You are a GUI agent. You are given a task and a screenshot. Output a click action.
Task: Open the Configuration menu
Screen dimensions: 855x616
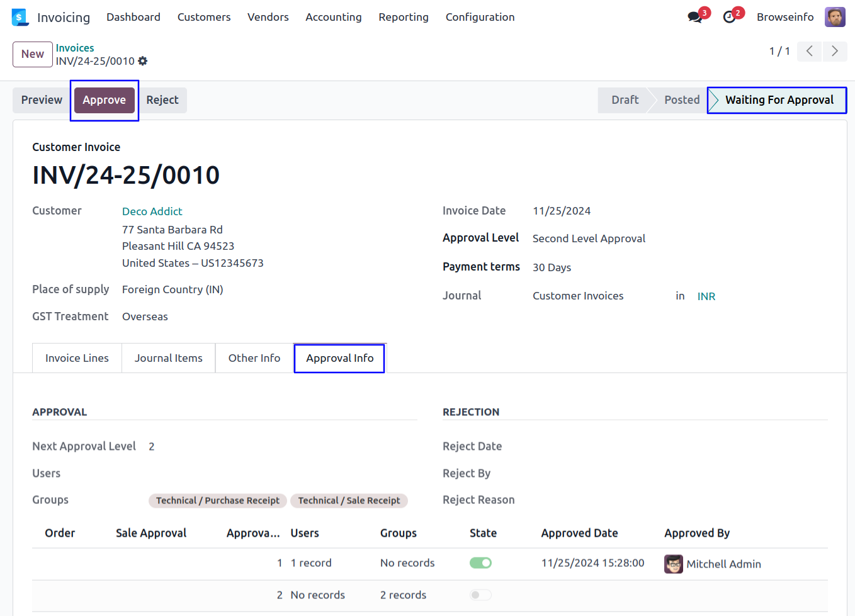[480, 17]
